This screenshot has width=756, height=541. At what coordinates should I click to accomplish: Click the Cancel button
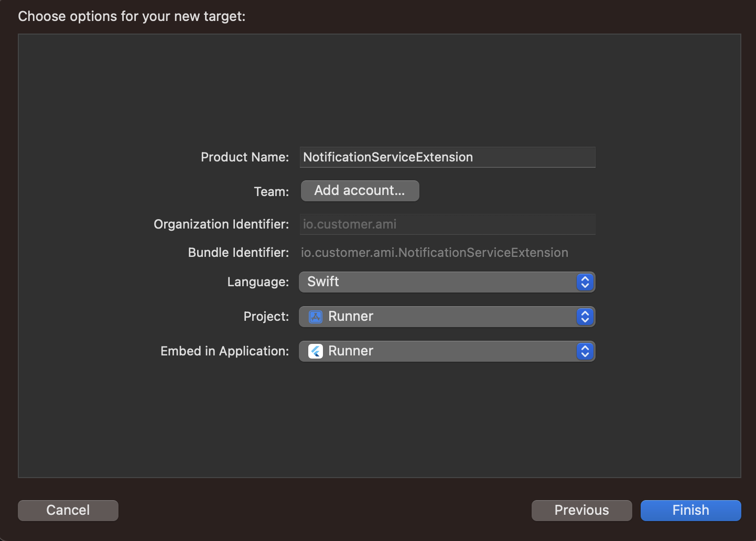click(x=68, y=510)
